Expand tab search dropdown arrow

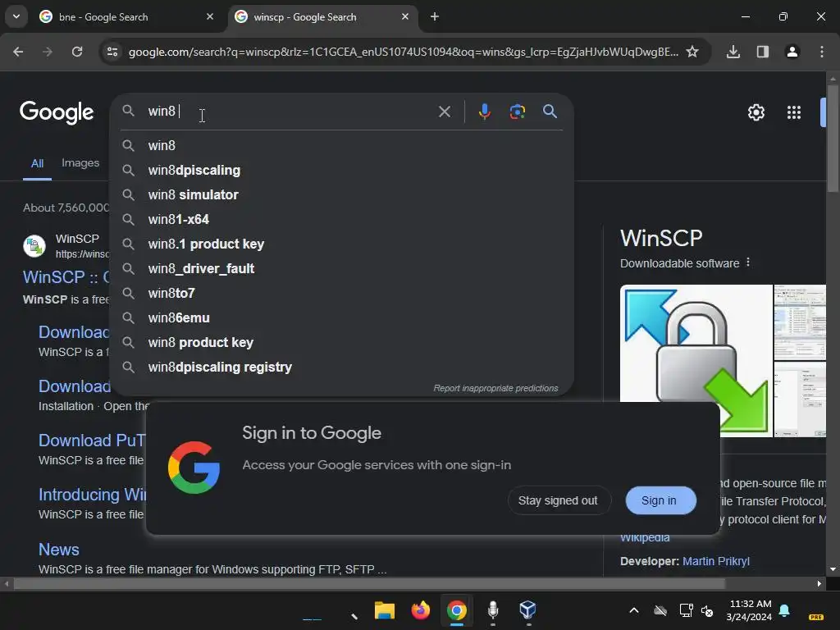click(x=16, y=16)
